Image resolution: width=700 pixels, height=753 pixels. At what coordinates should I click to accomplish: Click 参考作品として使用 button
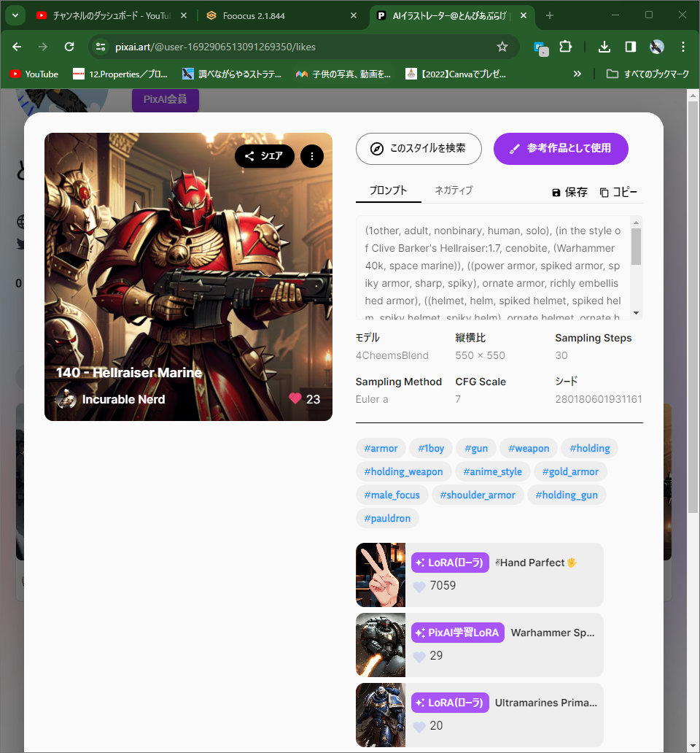(561, 148)
